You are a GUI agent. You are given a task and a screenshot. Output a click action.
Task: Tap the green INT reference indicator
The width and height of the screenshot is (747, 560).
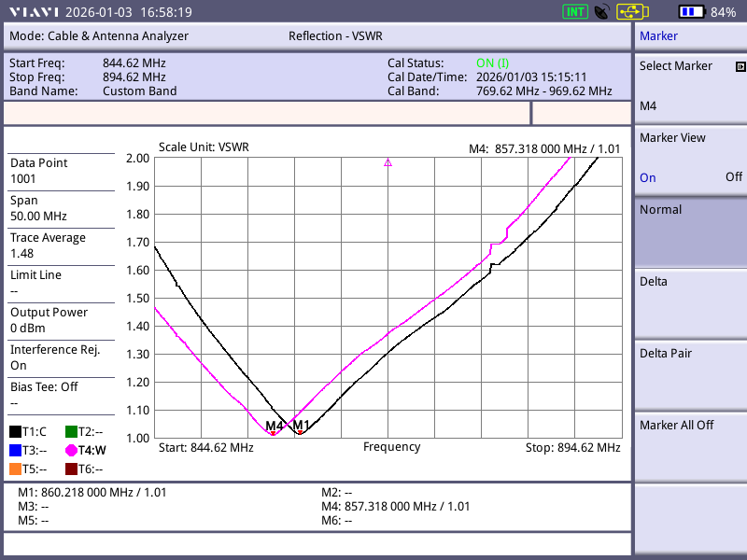tap(574, 12)
